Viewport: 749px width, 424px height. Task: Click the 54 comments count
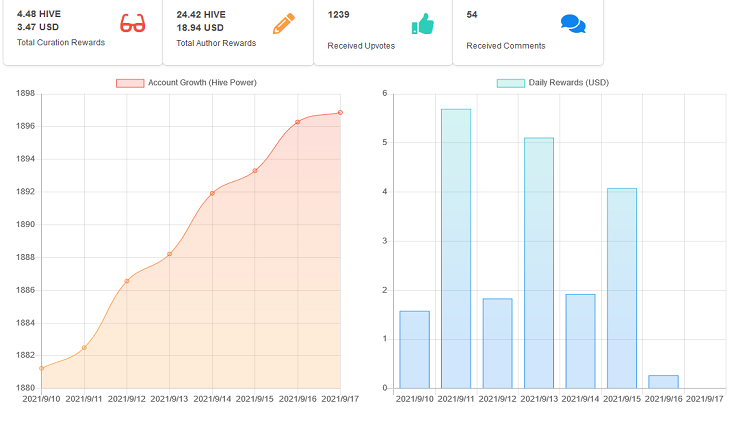coord(472,15)
